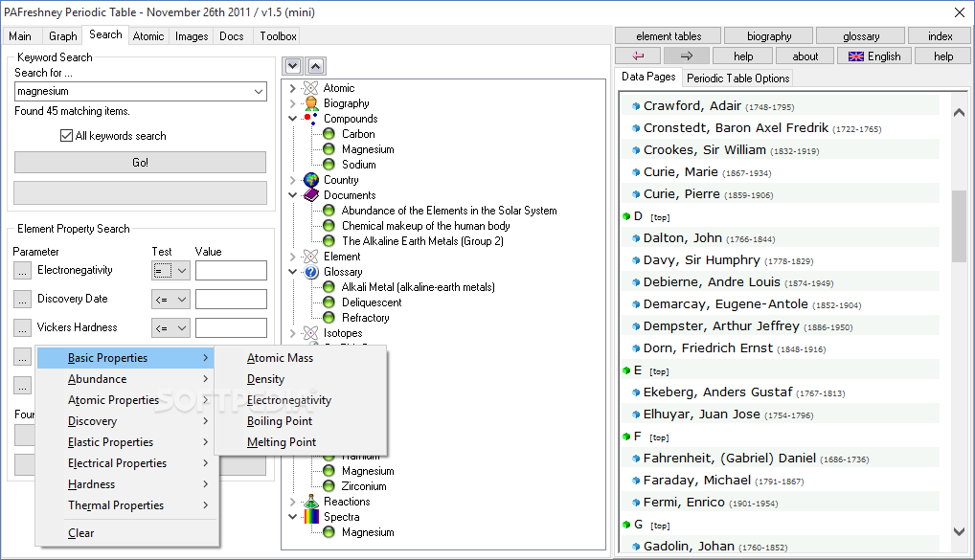The image size is (975, 560).
Task: Expand all tree nodes with down-arrow button
Action: click(294, 66)
